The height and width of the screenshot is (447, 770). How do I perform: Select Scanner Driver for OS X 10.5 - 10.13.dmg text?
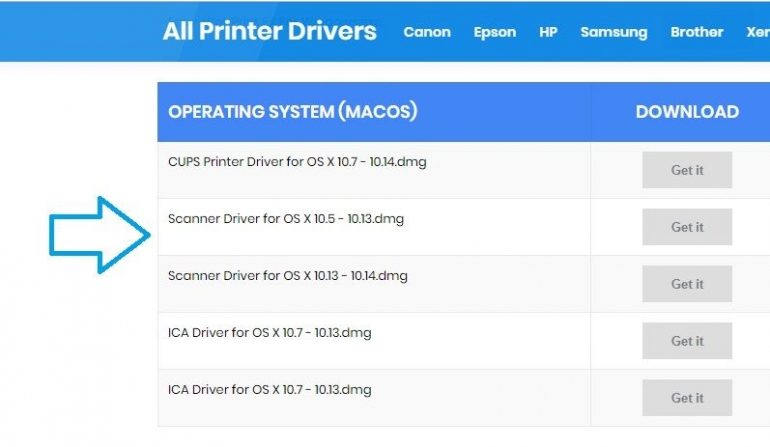tap(286, 218)
